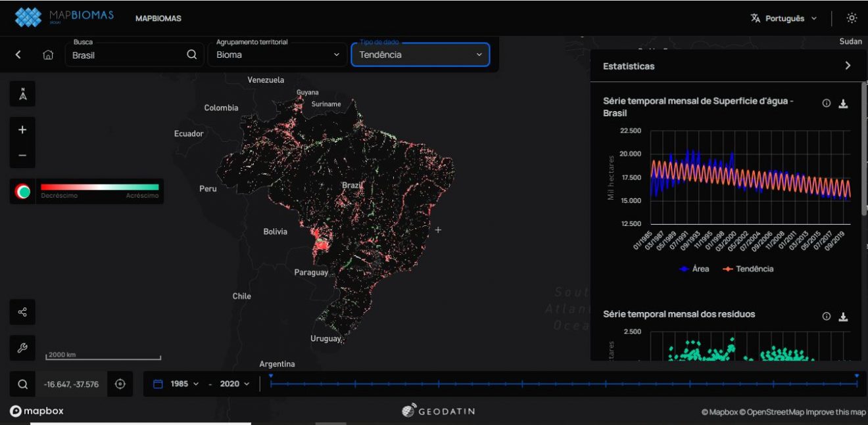Show info for the water surface time series

(827, 104)
